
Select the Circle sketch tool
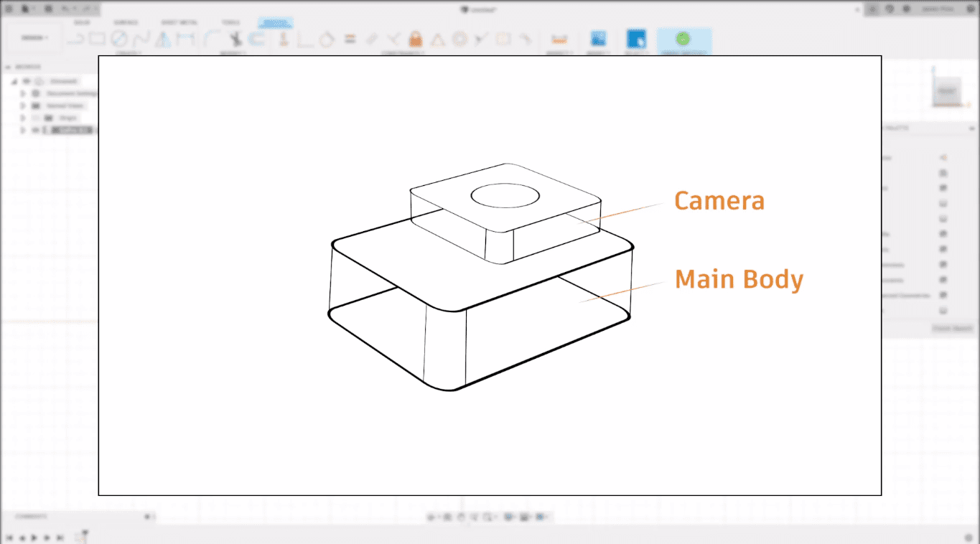pos(119,38)
